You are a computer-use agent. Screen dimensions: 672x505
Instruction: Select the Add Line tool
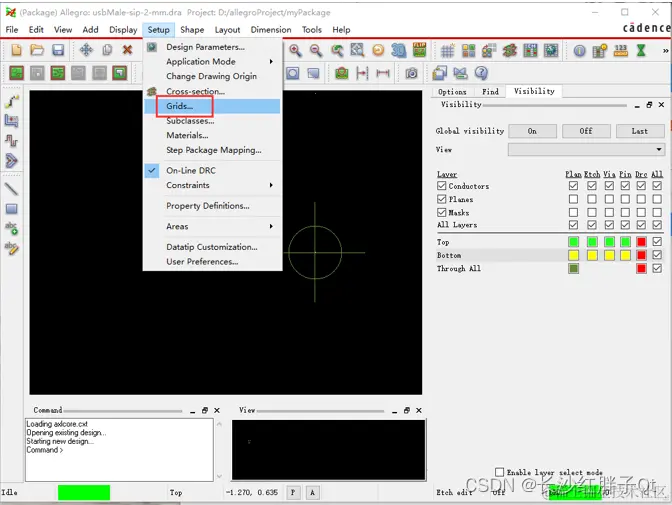coord(12,189)
